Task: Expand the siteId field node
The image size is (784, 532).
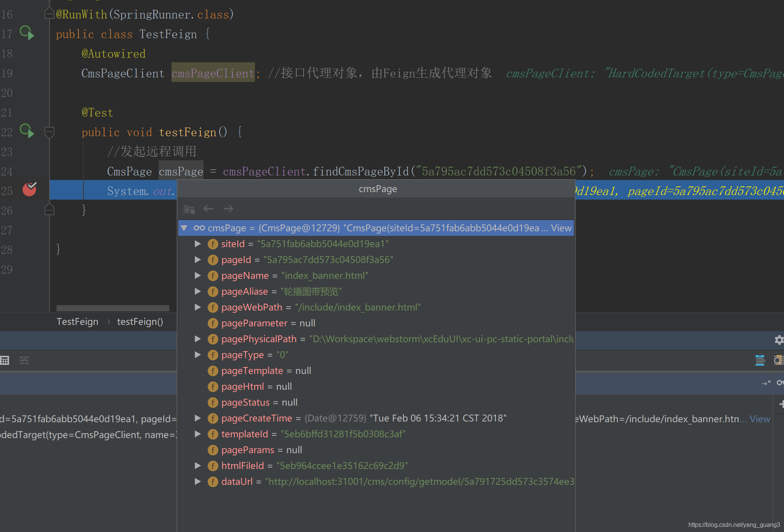Action: (198, 244)
